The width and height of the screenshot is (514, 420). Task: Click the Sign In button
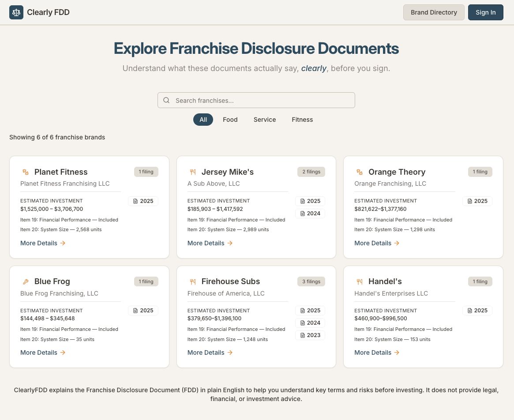485,12
